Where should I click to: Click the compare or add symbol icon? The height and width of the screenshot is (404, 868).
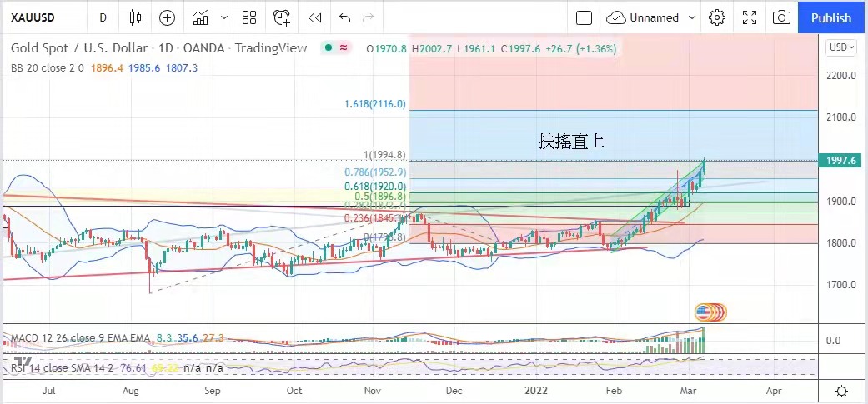pos(168,17)
